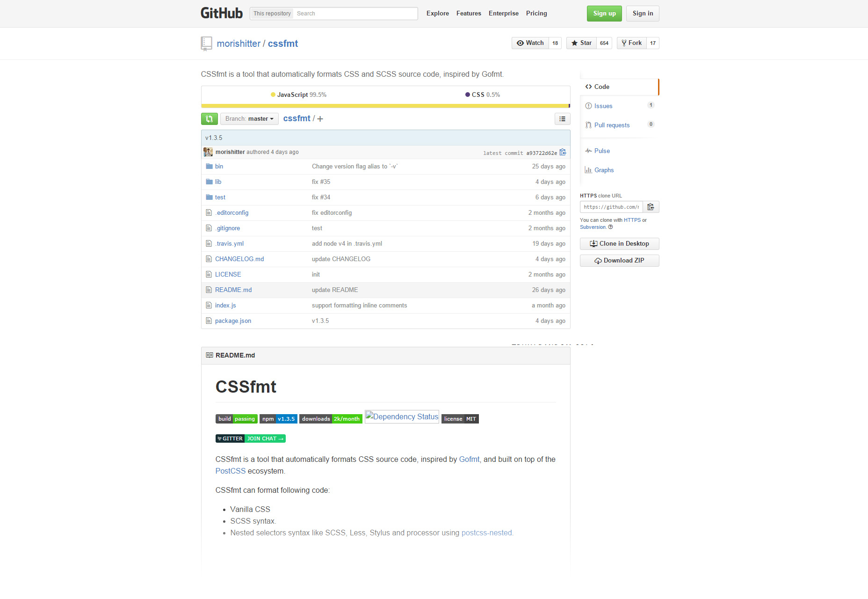The width and height of the screenshot is (868, 599).
Task: Click the Sign in button
Action: 643,14
